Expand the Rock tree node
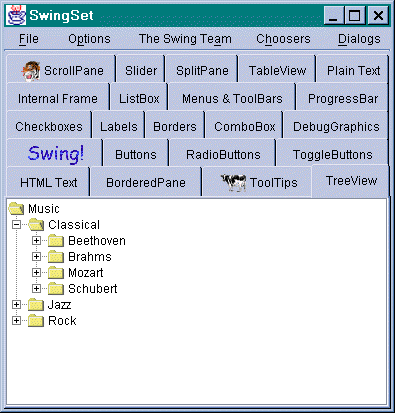The height and width of the screenshot is (413, 395). pyautogui.click(x=16, y=321)
